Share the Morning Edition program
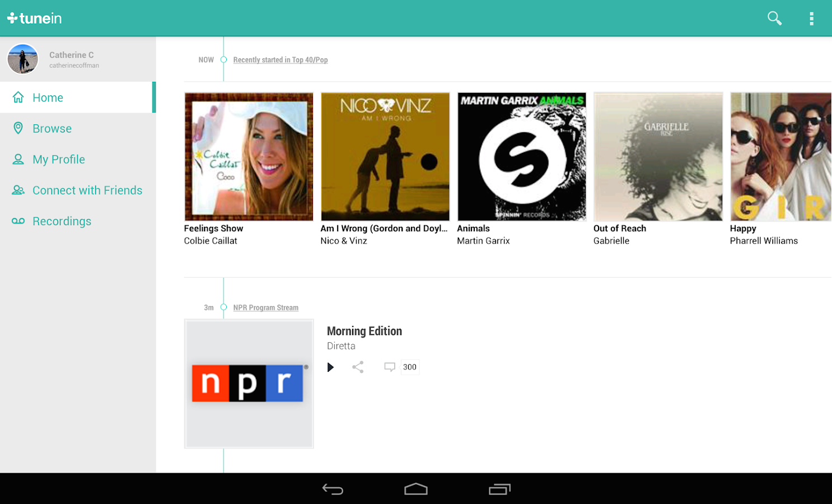 click(358, 367)
